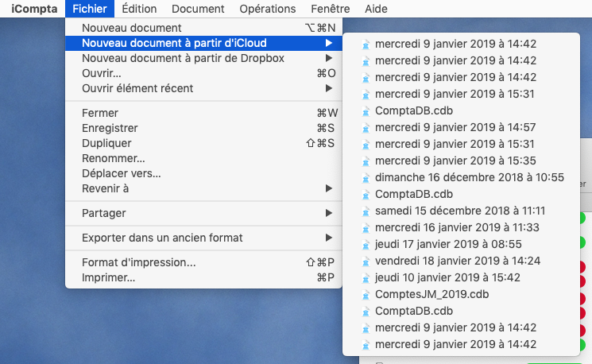Viewport: 592px width, 364px height.
Task: Expand Exporter dans un ancien format submenu
Action: click(203, 238)
